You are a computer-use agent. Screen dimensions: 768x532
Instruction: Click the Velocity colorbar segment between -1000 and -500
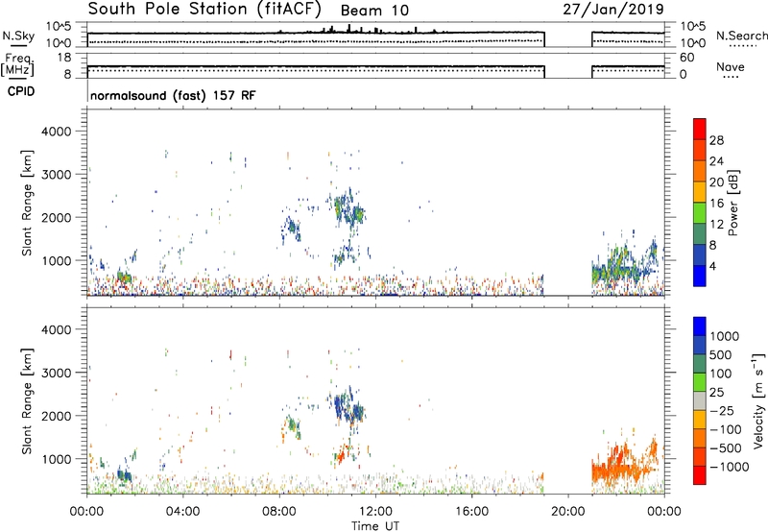[700, 456]
